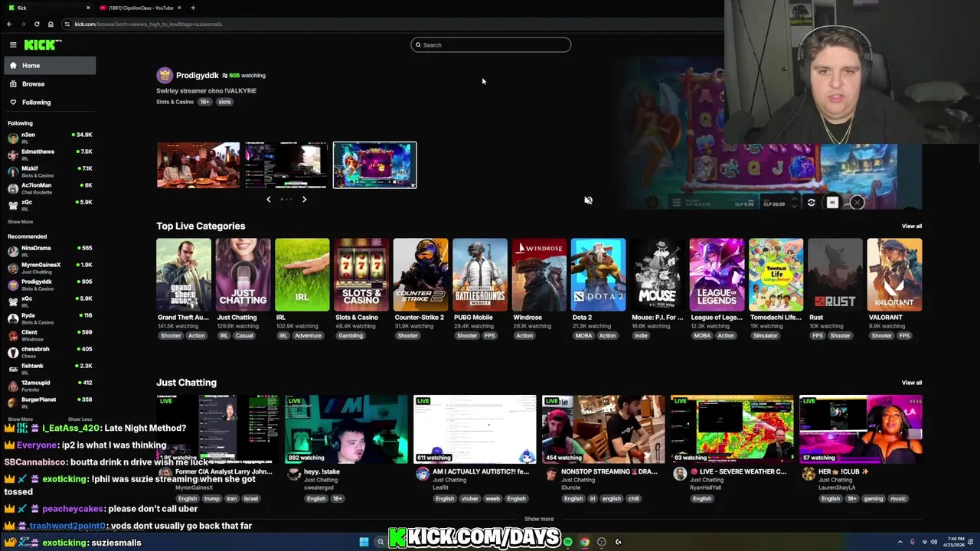
Task: Click the browser home icon
Action: tap(51, 24)
